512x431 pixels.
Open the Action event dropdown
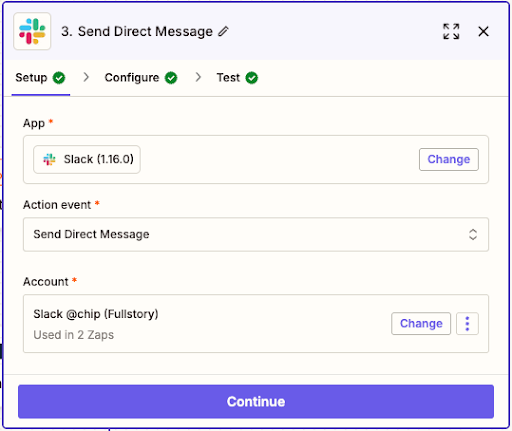pyautogui.click(x=256, y=234)
